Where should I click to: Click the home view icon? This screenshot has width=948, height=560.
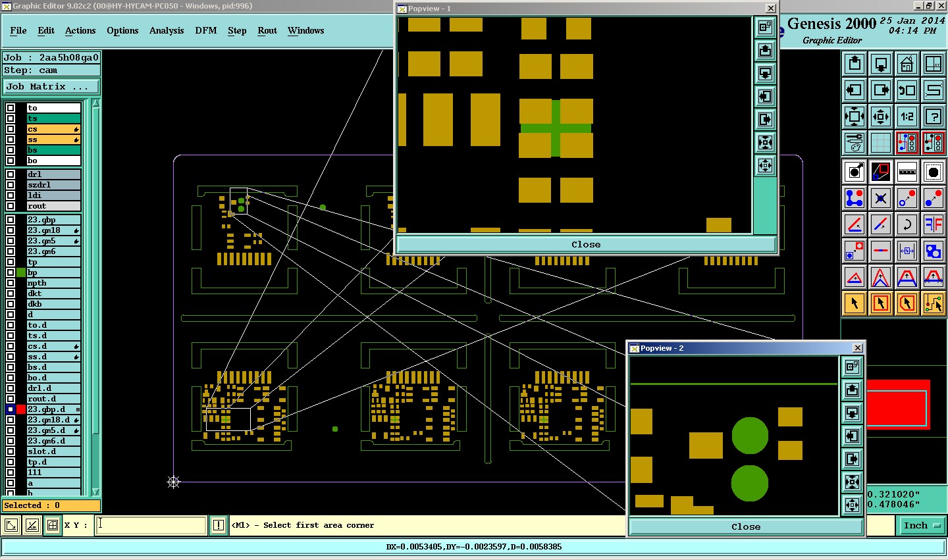coord(907,64)
